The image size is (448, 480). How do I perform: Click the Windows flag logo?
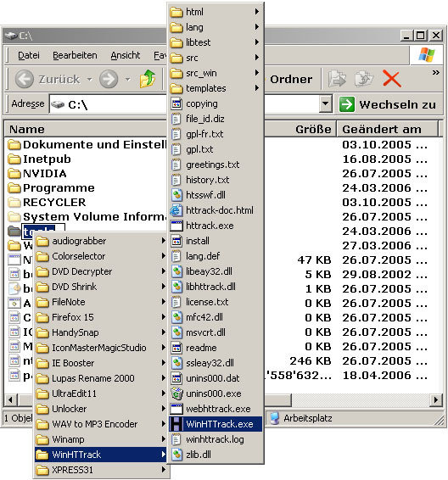pos(427,55)
